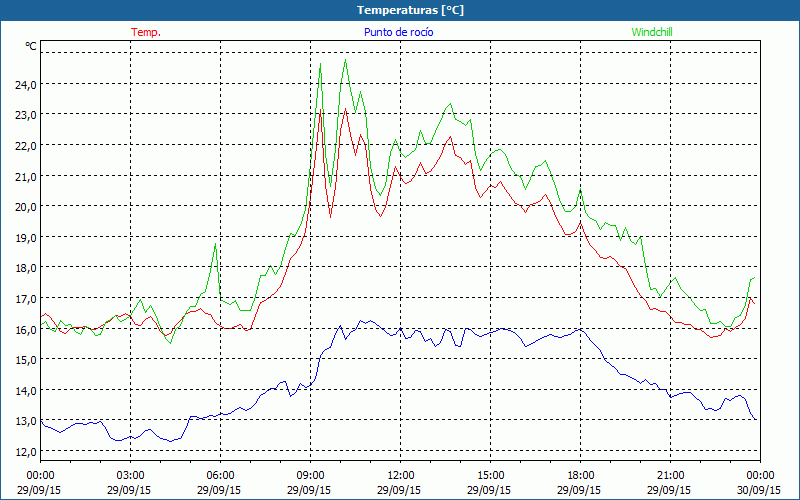Image resolution: width=800 pixels, height=500 pixels.
Task: Click the red Temp. legend label
Action: pos(146,32)
